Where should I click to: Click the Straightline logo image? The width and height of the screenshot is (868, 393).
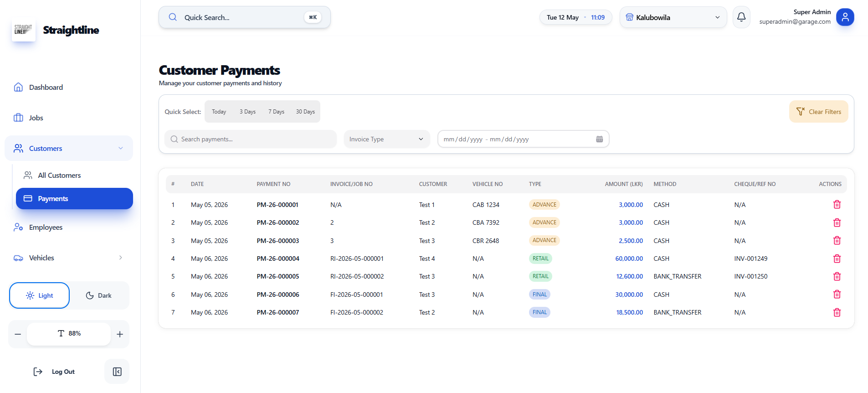pos(23,30)
